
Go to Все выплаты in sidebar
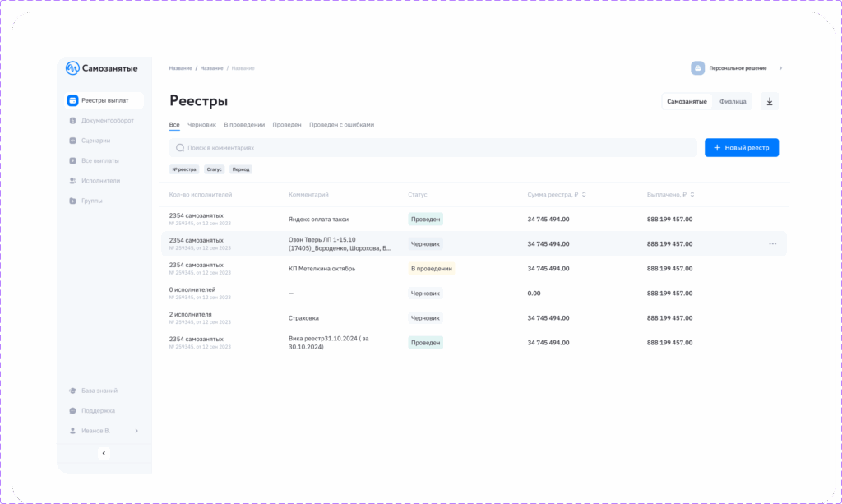coord(99,160)
